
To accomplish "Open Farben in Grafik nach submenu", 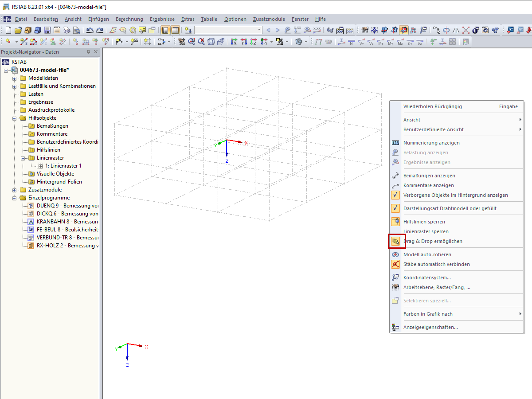I will tap(457, 314).
